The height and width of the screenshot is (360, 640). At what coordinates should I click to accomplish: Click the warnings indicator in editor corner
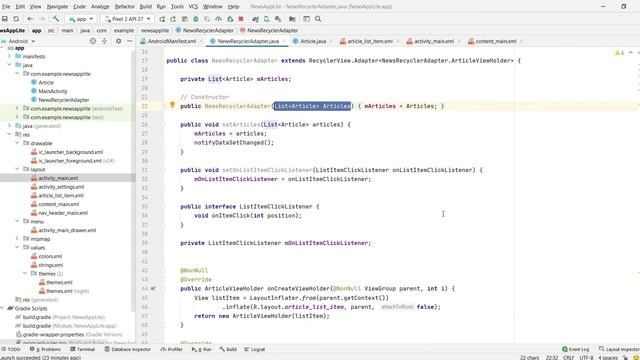[619, 53]
